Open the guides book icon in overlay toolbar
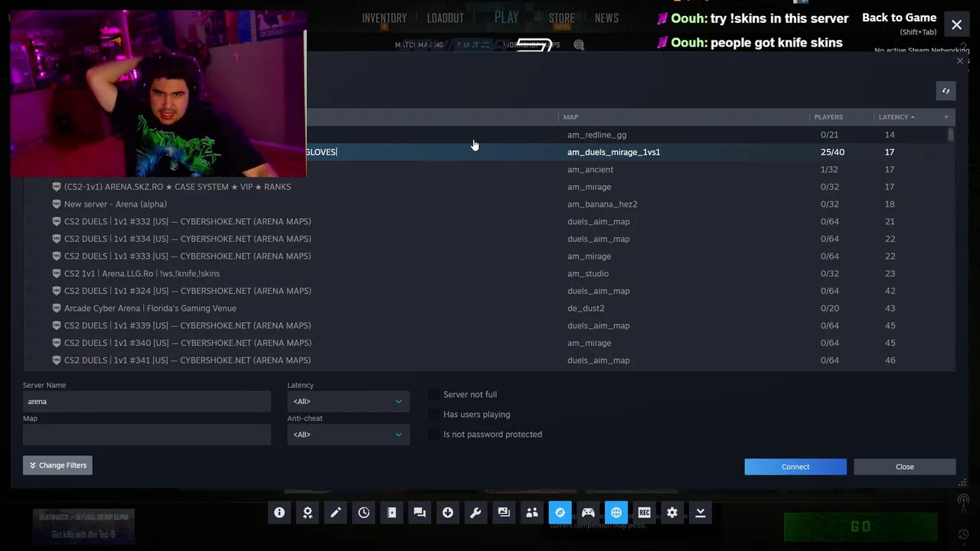 392,513
